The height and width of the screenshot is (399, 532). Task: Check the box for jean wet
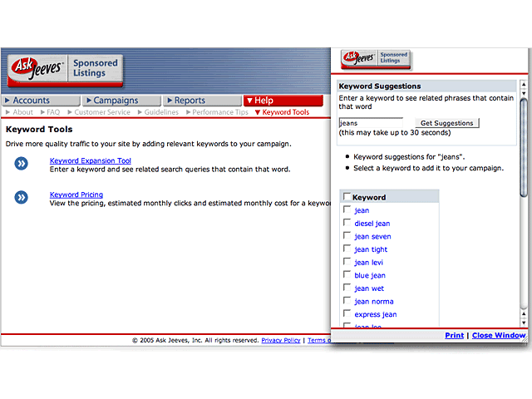point(347,288)
